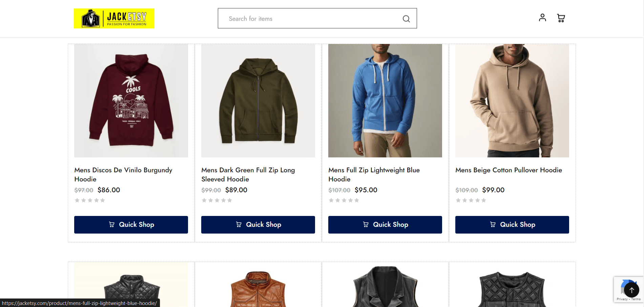644x307 pixels.
Task: Open Mens Dark Green Full Zip Long Sleeved Hoodie link
Action: click(248, 175)
